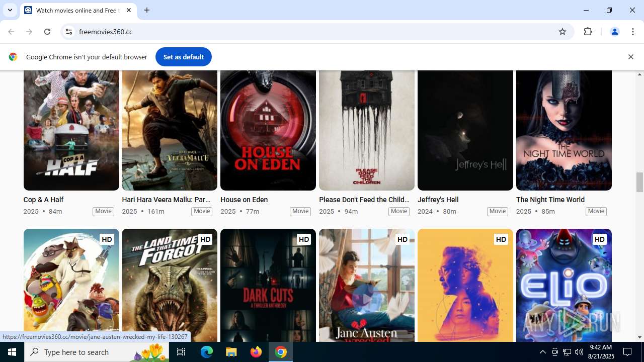This screenshot has width=644, height=362.
Task: Play the Jane Austen Wrecked poster
Action: 367,300
